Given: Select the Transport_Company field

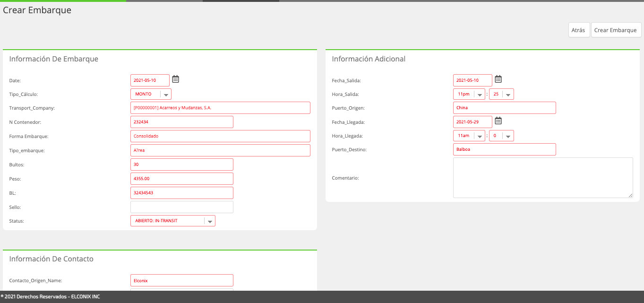Looking at the screenshot, I should point(220,108).
